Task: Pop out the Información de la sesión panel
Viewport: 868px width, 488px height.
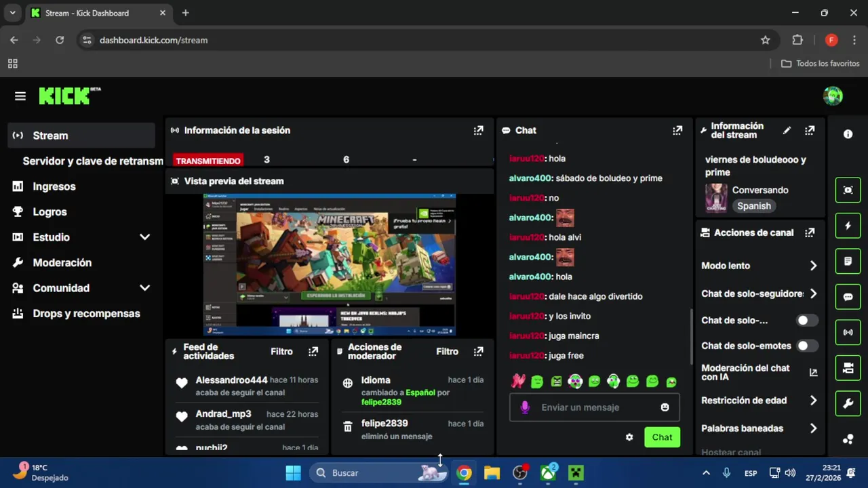Action: pos(478,130)
